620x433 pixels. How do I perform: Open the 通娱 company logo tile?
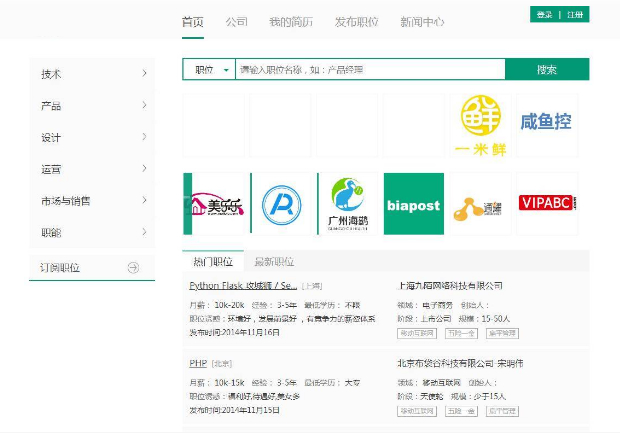point(480,204)
